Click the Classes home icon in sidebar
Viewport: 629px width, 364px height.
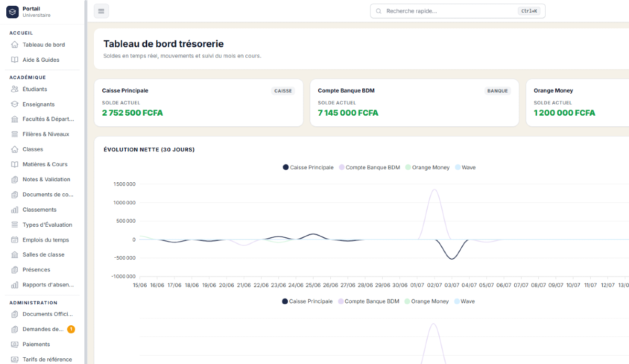(15, 149)
